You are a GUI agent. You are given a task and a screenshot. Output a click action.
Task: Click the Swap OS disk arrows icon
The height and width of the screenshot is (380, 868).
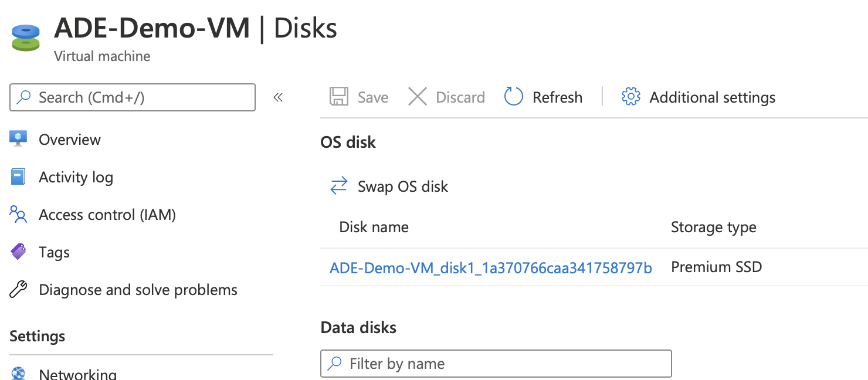[x=339, y=186]
